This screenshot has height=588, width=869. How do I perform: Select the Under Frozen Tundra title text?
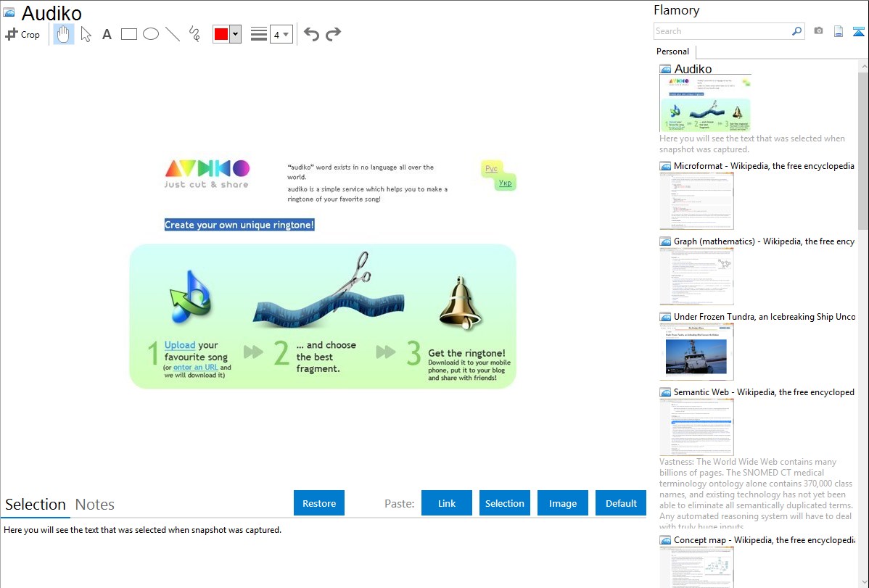point(765,316)
